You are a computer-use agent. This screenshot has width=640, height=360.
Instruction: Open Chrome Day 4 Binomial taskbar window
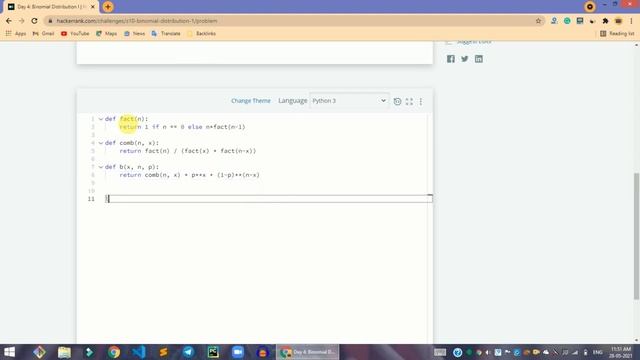click(307, 352)
